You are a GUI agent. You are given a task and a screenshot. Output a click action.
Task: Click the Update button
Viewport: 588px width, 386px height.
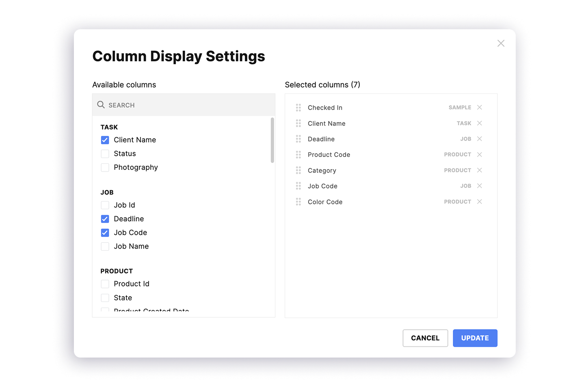[475, 338]
